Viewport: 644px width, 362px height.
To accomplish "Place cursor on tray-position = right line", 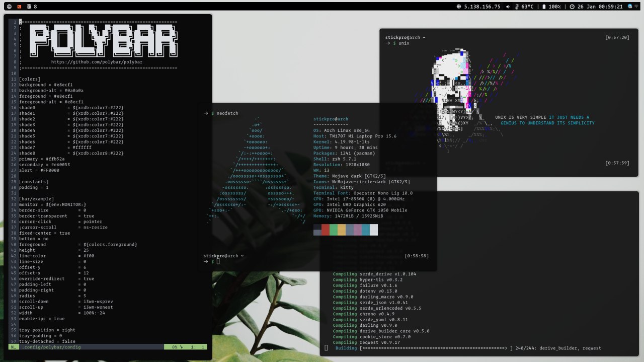I will (47, 330).
